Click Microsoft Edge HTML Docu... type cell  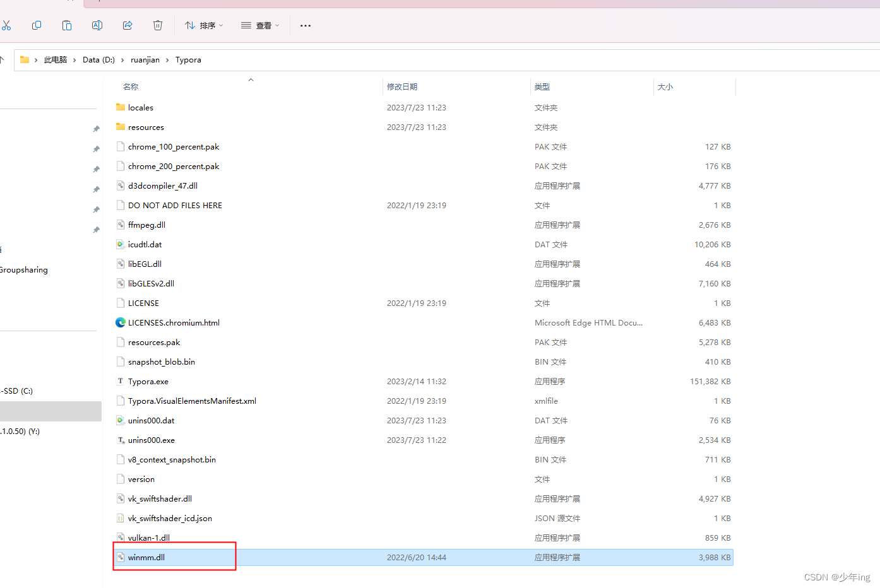(588, 323)
